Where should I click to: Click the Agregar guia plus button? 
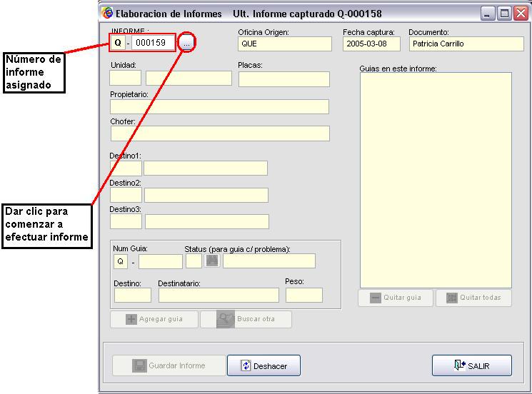(154, 319)
